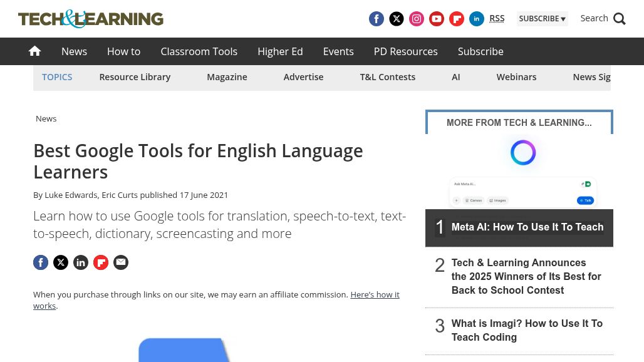Share article on Facebook below the summary
This screenshot has height=362, width=644.
41,262
